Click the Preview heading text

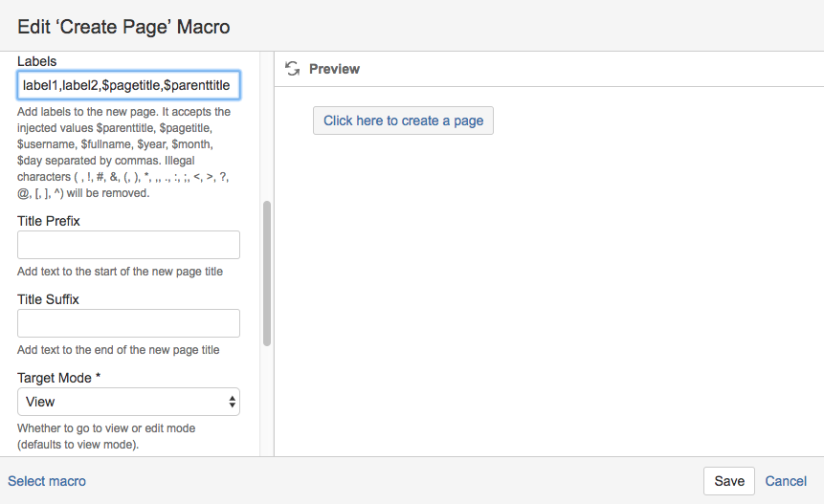click(x=334, y=69)
